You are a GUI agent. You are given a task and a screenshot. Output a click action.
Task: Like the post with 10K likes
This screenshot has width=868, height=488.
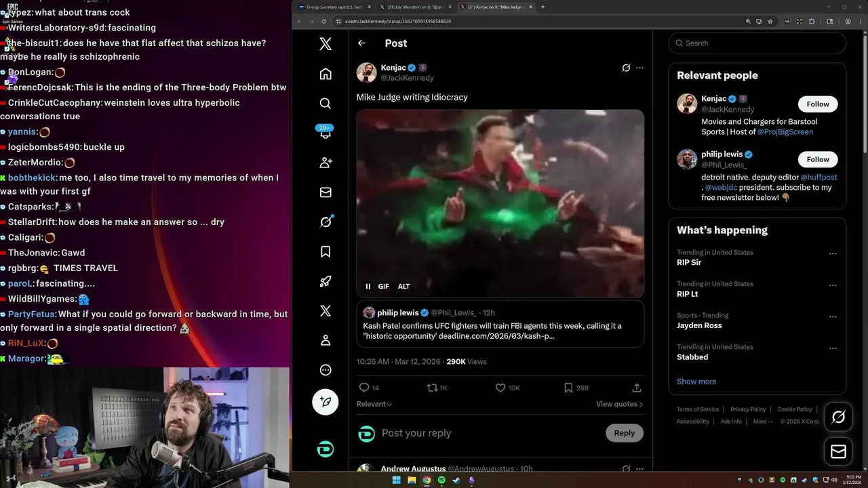(x=507, y=388)
